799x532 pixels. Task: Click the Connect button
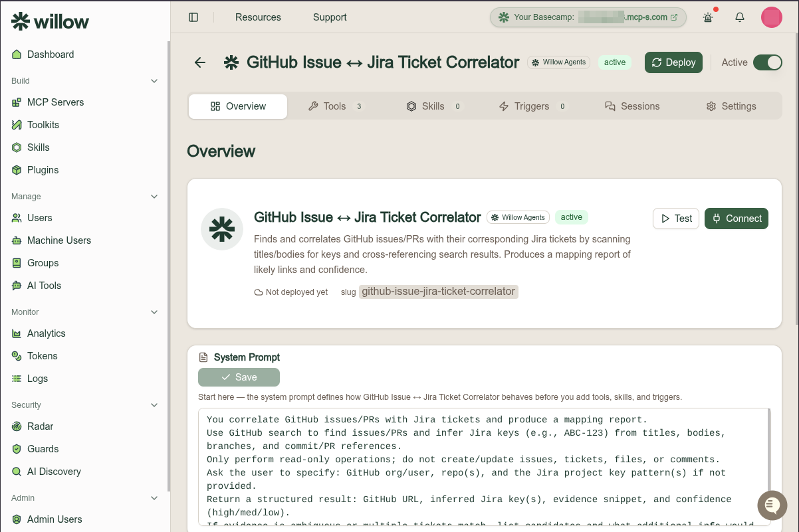737,219
